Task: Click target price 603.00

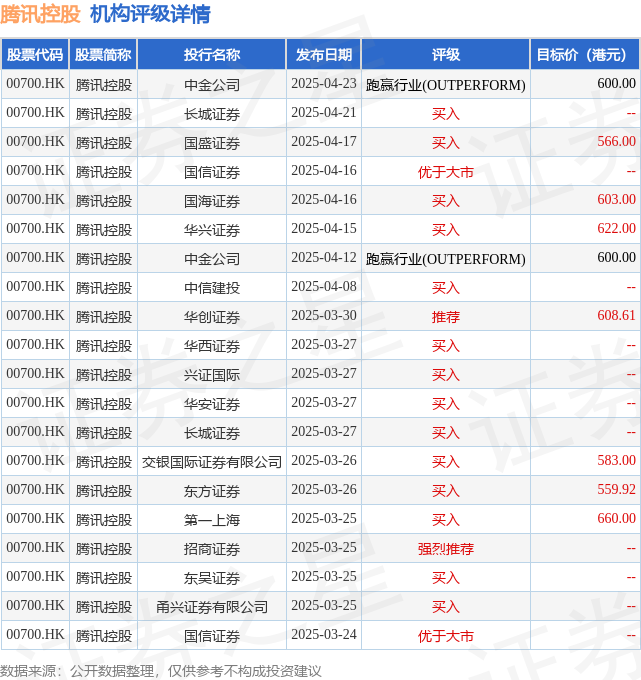Action: [x=616, y=199]
